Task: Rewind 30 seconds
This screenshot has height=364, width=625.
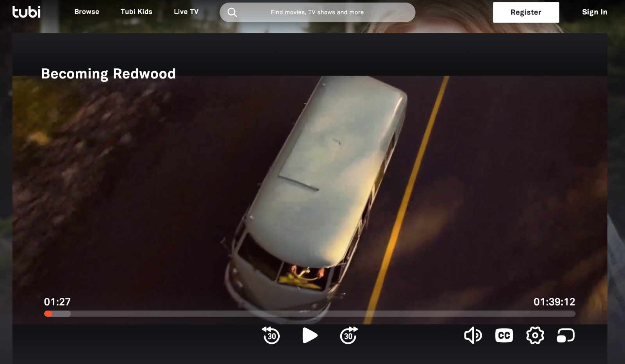Action: [271, 336]
